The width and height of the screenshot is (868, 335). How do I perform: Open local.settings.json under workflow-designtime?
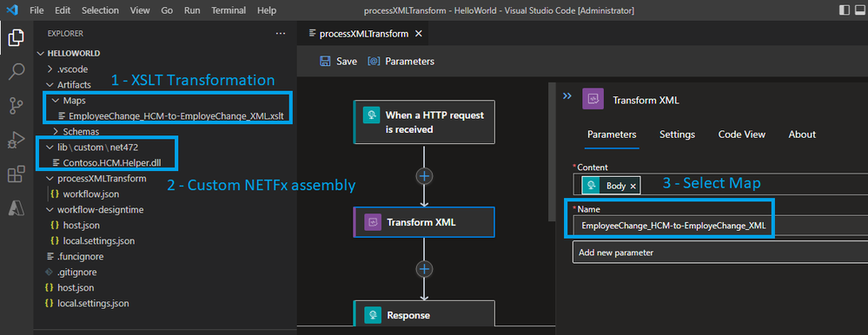98,241
